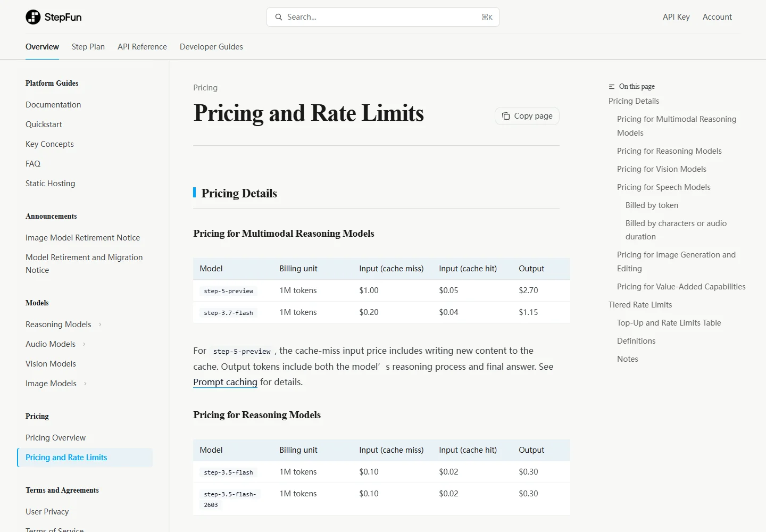Open the User Privacy page
This screenshot has height=532, width=766.
(47, 512)
